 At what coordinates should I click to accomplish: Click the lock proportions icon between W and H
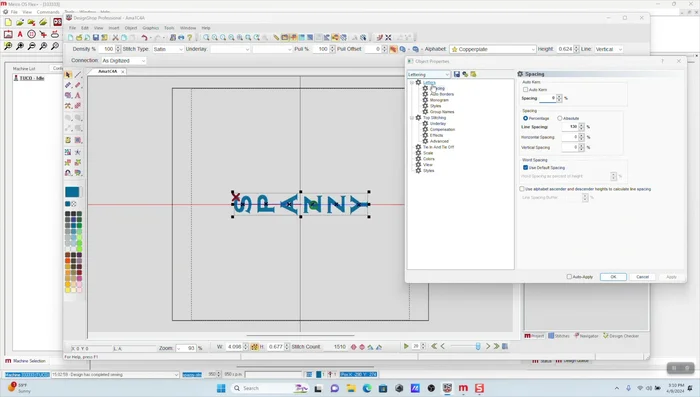pyautogui.click(x=254, y=347)
